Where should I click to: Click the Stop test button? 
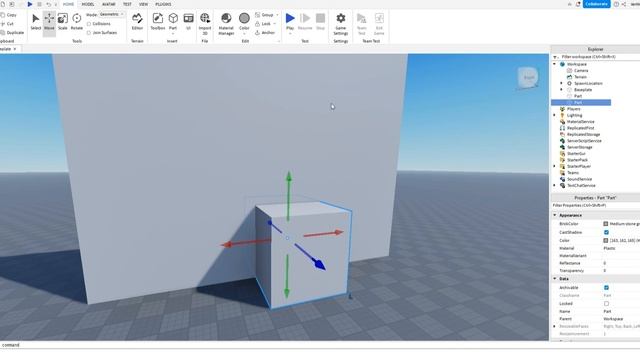[x=320, y=22]
